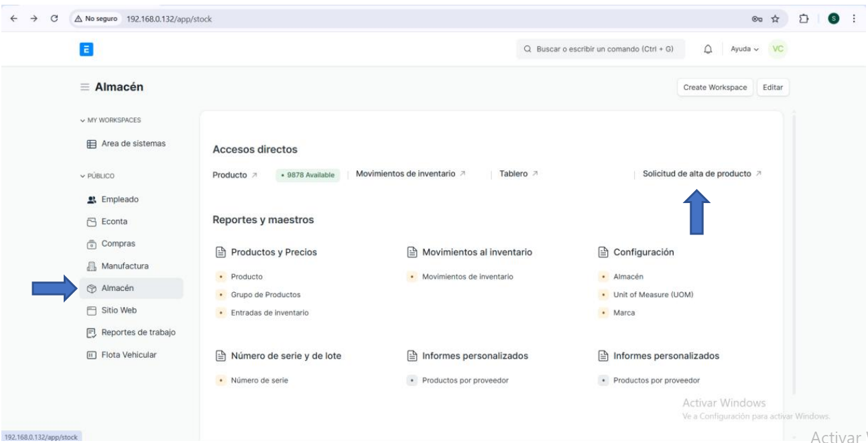Viewport: 868px width, 443px height.
Task: Open the VC user avatar menu
Action: tap(776, 49)
